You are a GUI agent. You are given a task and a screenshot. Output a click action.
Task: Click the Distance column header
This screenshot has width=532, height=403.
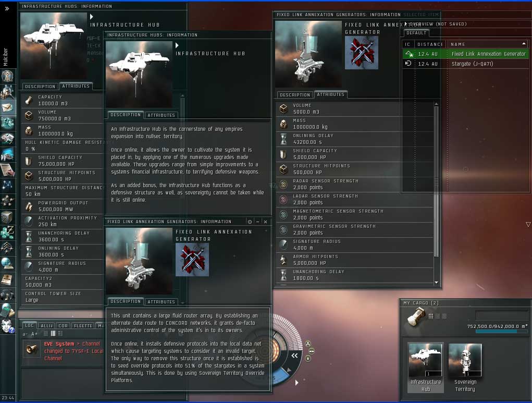[430, 44]
